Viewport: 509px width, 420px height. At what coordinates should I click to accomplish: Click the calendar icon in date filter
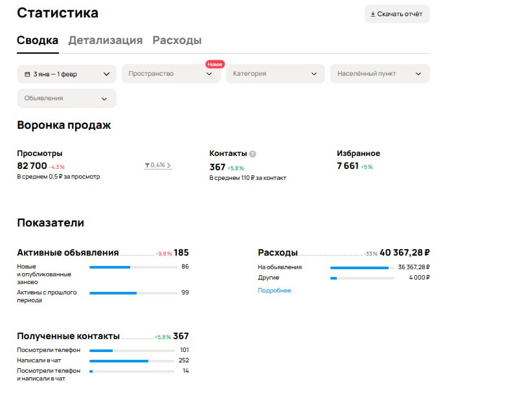click(x=27, y=74)
